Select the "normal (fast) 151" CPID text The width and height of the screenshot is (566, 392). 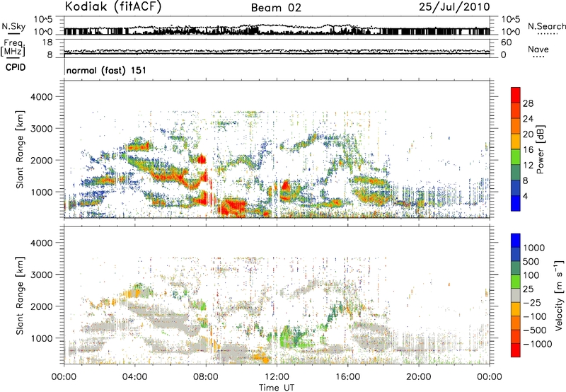click(107, 70)
